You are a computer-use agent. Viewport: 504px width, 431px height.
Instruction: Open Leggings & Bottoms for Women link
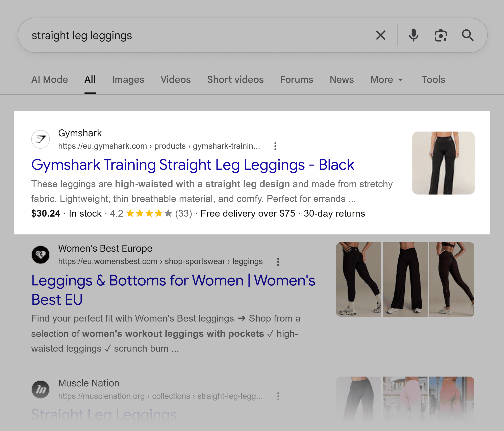click(173, 290)
